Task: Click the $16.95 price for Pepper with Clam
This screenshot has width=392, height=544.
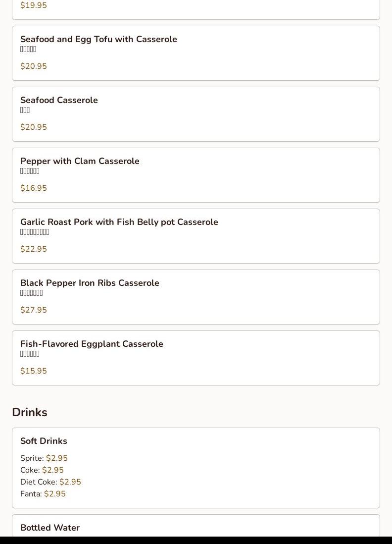Action: tap(34, 188)
